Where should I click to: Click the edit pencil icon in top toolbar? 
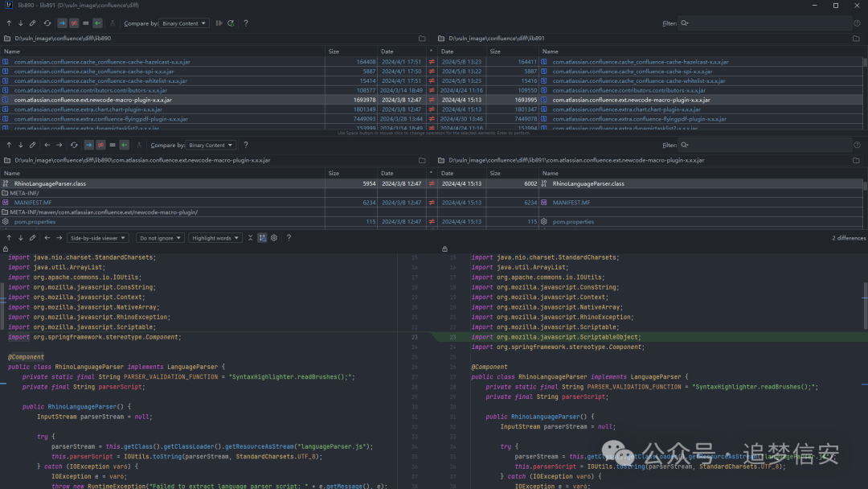click(33, 23)
